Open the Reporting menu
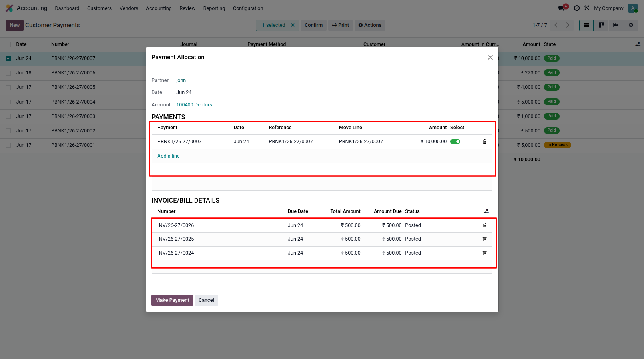 (x=214, y=8)
